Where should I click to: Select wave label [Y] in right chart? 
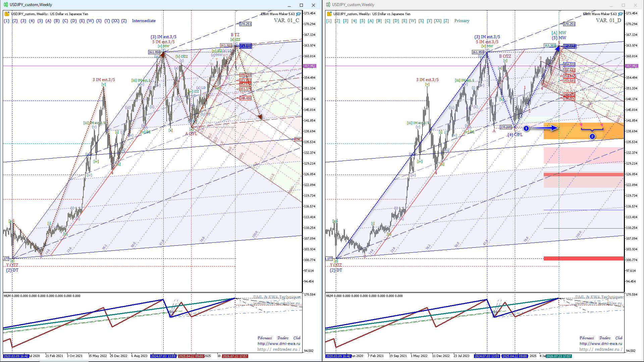(x=429, y=21)
